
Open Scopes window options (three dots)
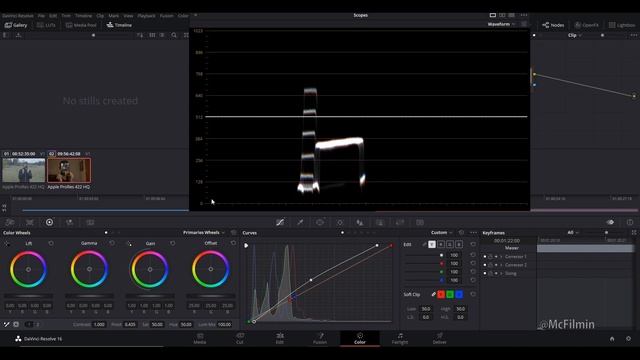coord(524,15)
